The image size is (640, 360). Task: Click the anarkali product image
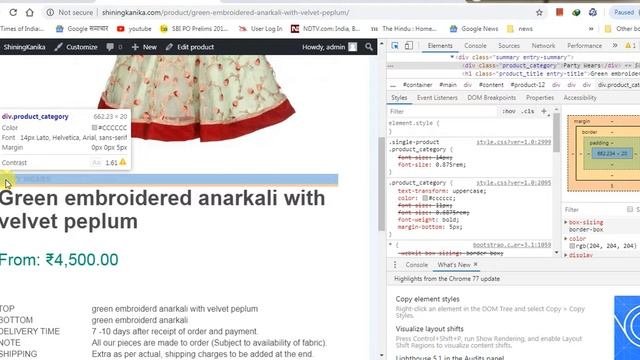coord(197,98)
